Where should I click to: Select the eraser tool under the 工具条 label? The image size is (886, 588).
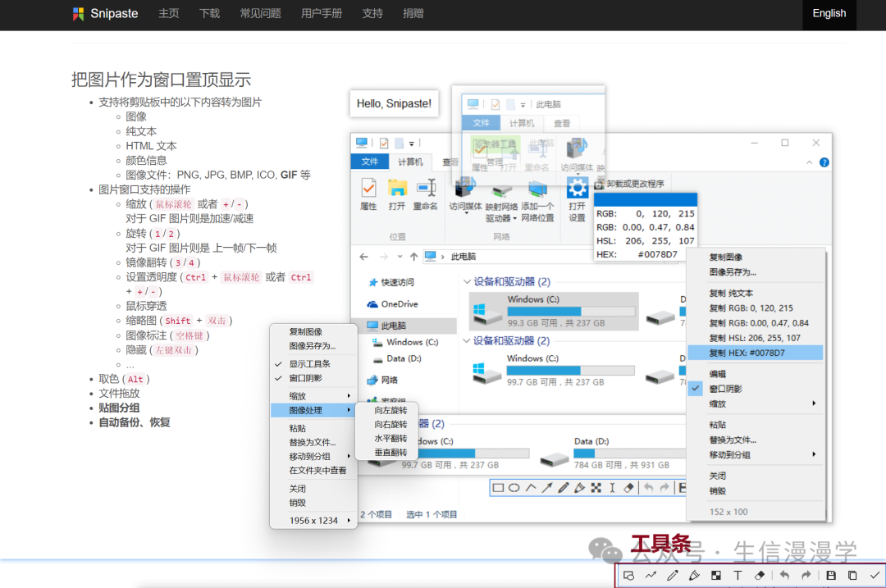coord(760,576)
